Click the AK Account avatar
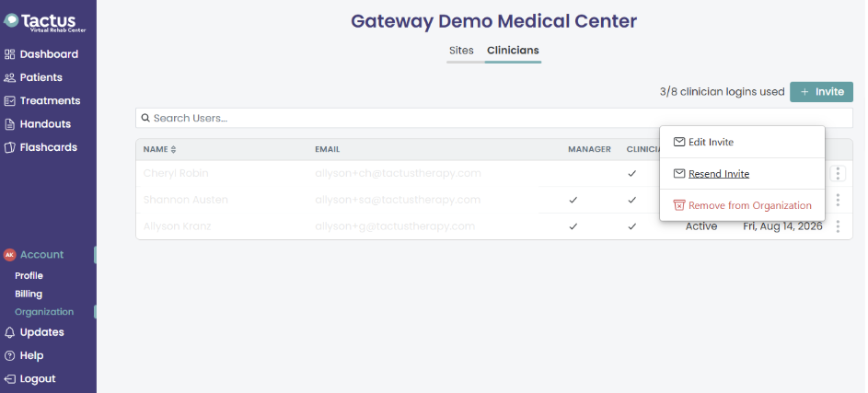Image resolution: width=868 pixels, height=393 pixels. tap(9, 255)
